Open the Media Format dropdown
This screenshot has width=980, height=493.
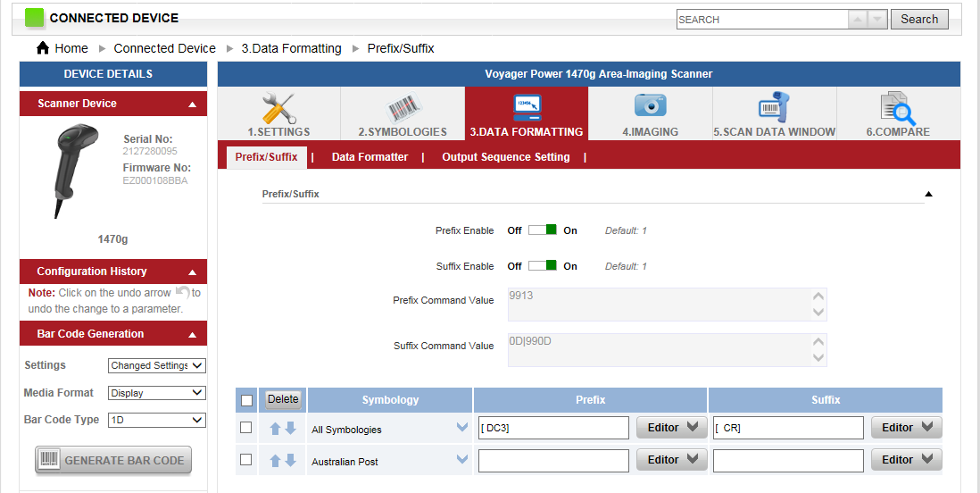tap(157, 393)
